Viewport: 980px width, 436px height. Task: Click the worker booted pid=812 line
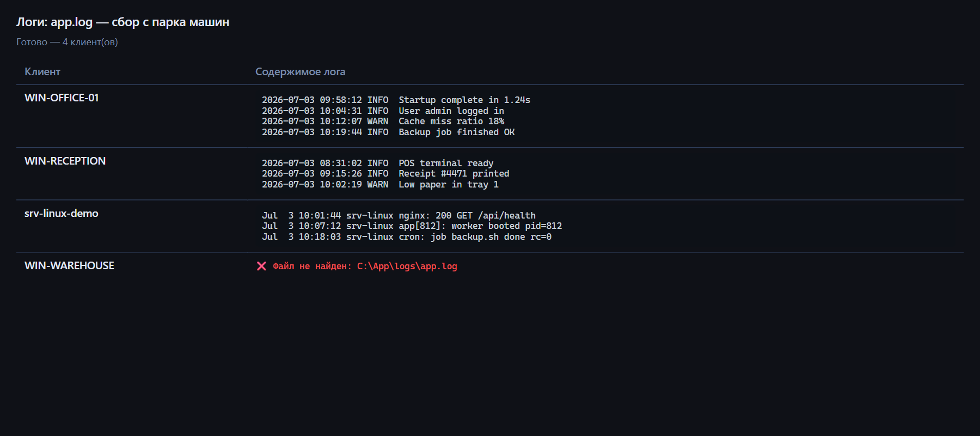(412, 226)
